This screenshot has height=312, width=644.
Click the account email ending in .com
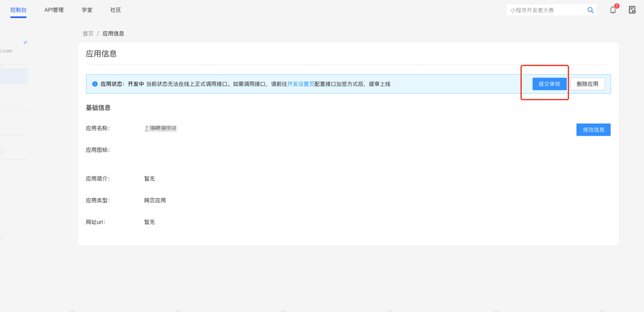(6, 51)
